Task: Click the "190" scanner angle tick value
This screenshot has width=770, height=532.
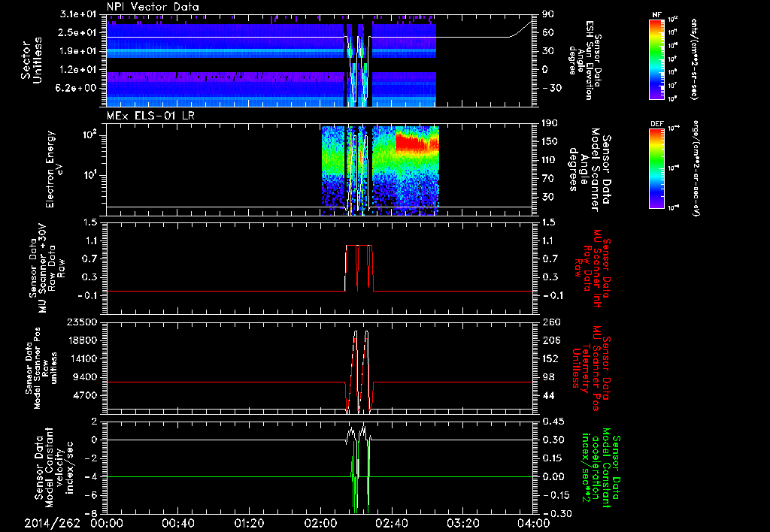Action: (x=550, y=124)
